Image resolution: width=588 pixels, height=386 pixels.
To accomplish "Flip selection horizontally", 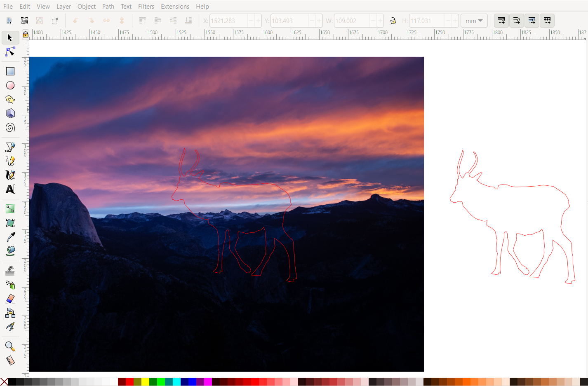I will click(106, 21).
